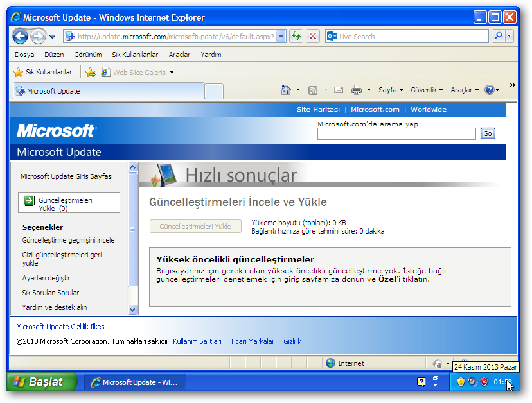
Task: Click the add-to-favorites star with arrow icon
Action: click(91, 73)
